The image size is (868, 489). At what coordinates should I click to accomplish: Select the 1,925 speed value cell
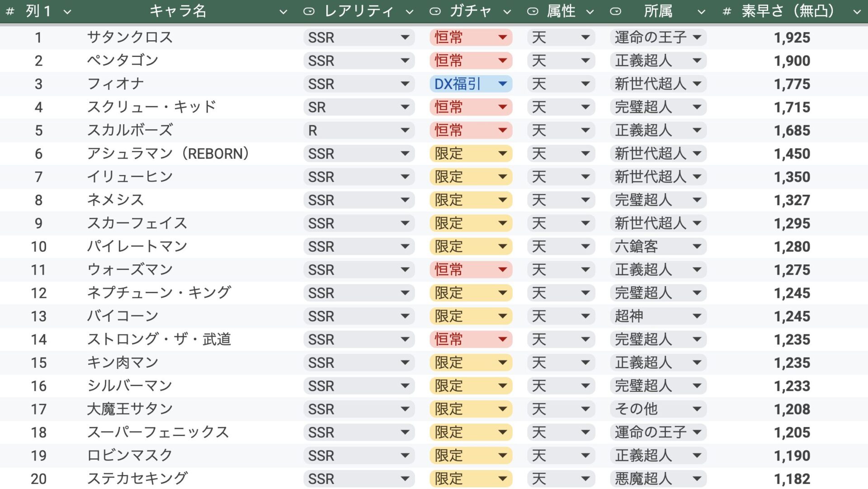click(x=792, y=38)
